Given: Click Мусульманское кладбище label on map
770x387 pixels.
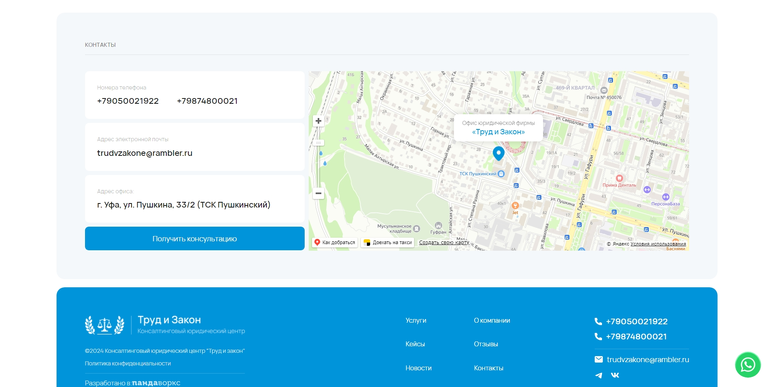Looking at the screenshot, I should pyautogui.click(x=394, y=228).
